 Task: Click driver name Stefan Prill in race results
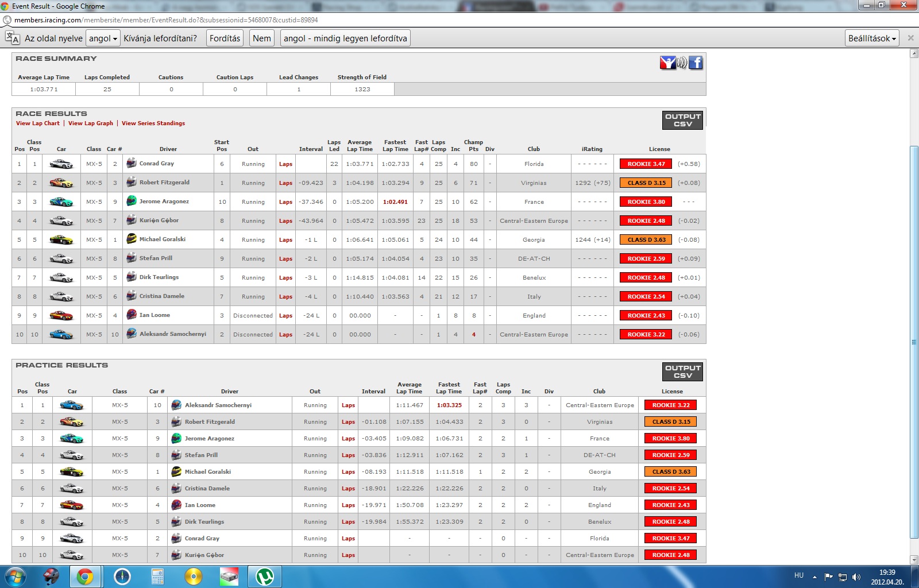click(156, 258)
